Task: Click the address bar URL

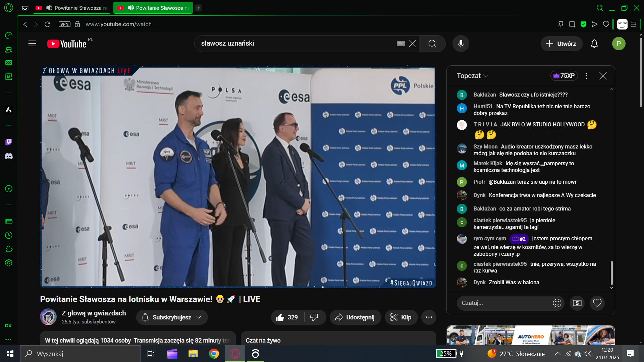Action: coord(118,24)
